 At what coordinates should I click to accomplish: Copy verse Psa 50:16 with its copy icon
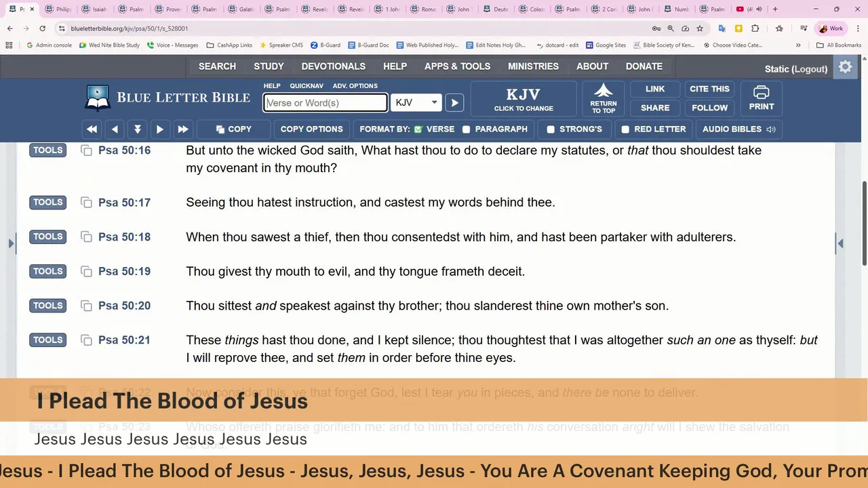pos(86,150)
